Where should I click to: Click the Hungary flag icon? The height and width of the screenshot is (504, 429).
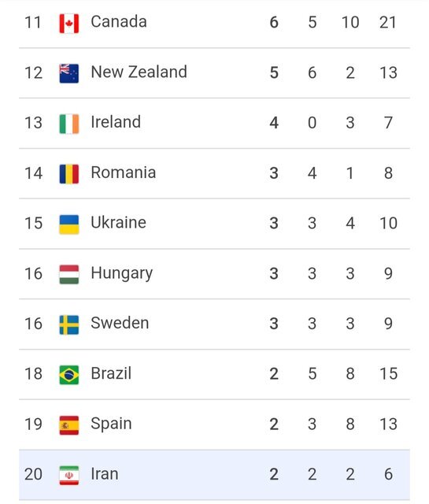69,275
